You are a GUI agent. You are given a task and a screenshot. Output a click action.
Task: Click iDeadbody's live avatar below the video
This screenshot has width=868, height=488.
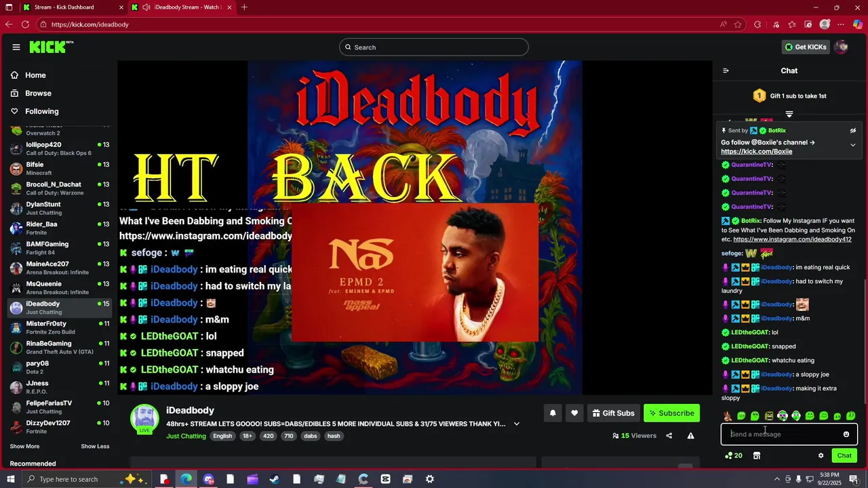(144, 419)
